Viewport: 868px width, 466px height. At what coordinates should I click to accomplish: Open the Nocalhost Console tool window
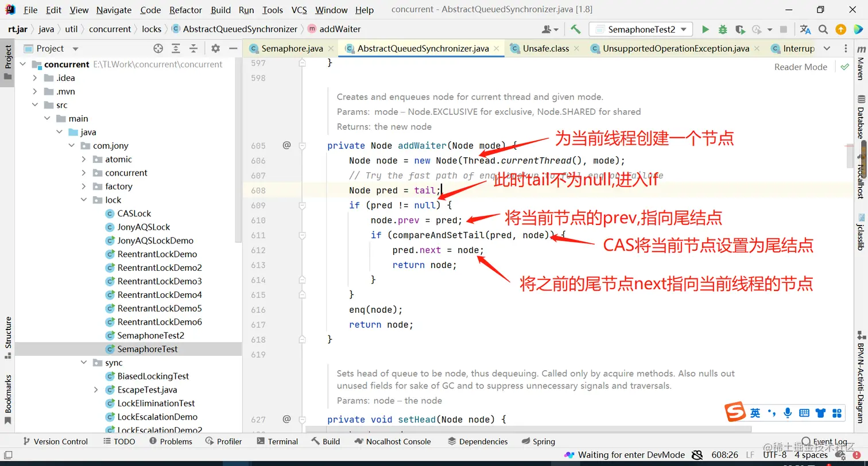pyautogui.click(x=393, y=441)
